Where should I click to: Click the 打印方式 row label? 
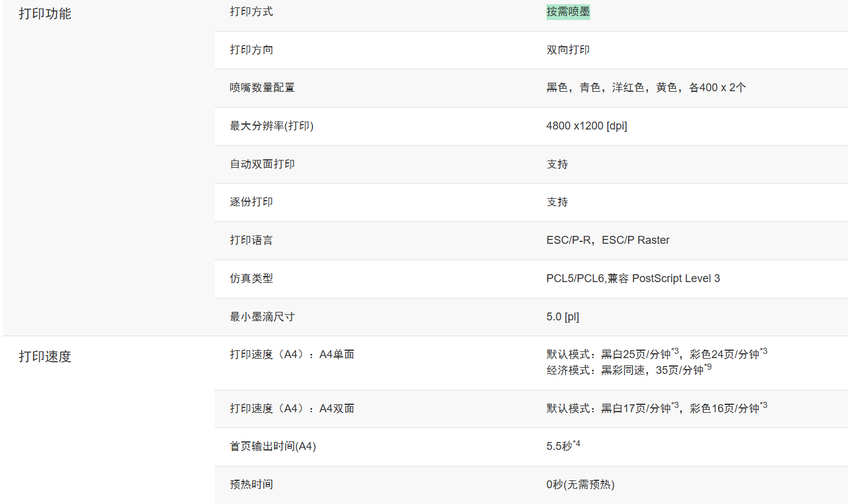[251, 12]
